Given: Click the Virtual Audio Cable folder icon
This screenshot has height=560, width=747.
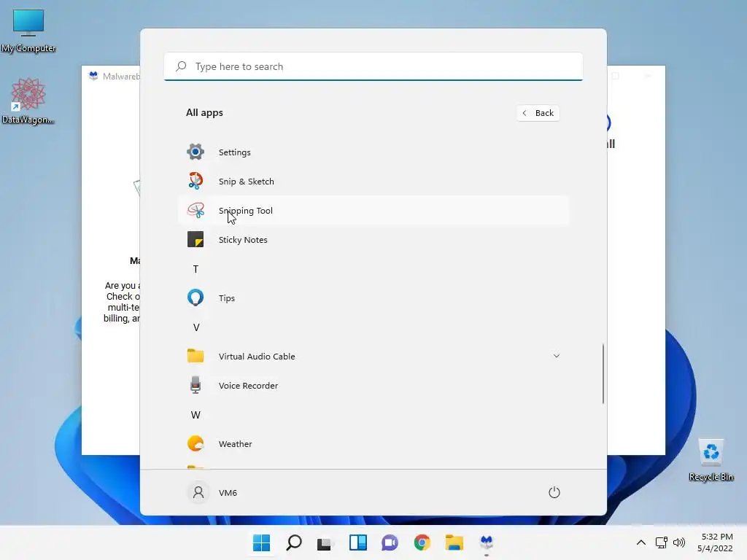Looking at the screenshot, I should [196, 356].
